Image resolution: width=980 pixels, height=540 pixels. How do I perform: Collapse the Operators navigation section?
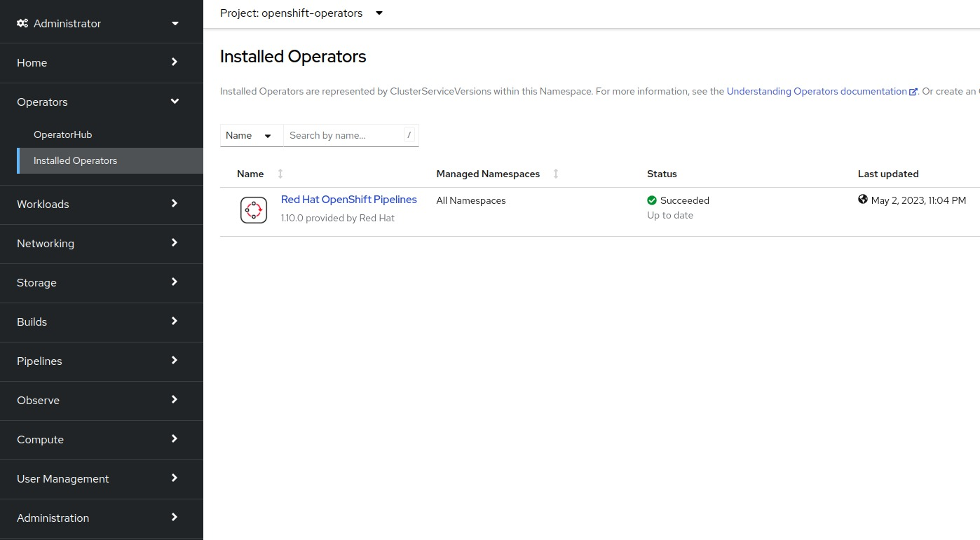click(102, 102)
